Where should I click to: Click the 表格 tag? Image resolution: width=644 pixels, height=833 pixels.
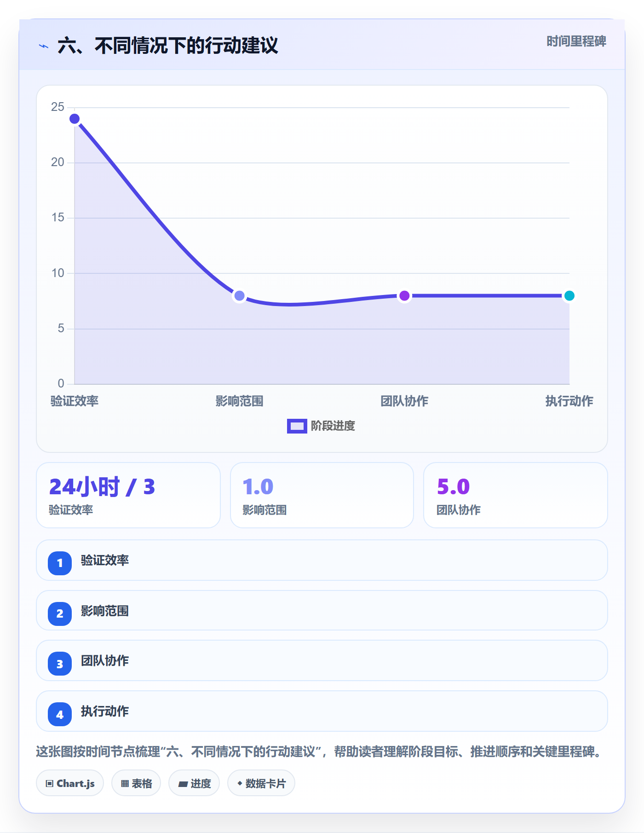[x=136, y=783]
